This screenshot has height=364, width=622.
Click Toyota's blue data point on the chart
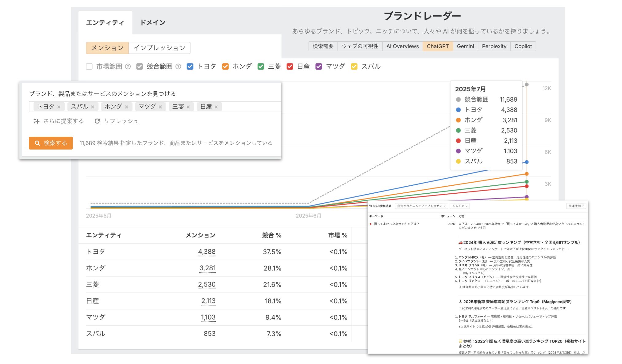click(x=527, y=162)
